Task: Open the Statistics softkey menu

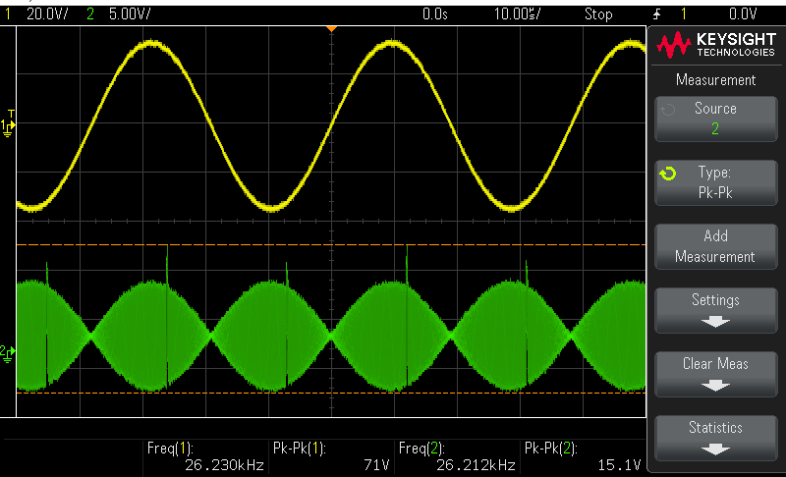Action: 715,438
